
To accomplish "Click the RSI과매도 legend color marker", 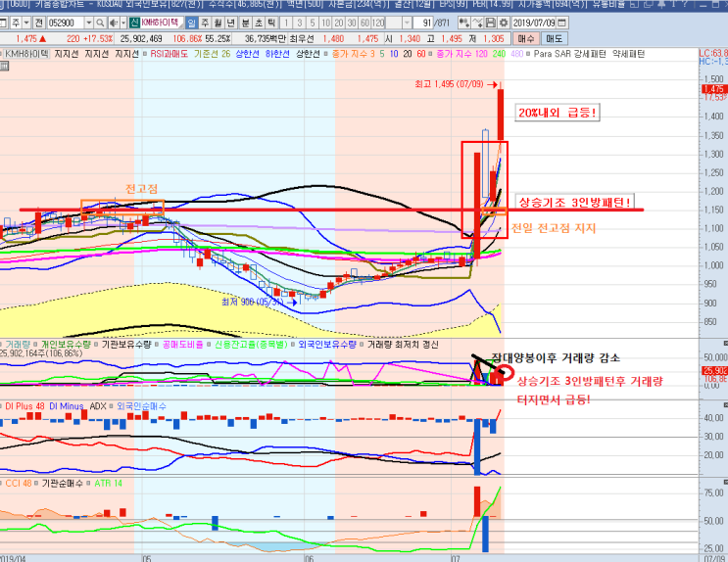I will (x=145, y=54).
